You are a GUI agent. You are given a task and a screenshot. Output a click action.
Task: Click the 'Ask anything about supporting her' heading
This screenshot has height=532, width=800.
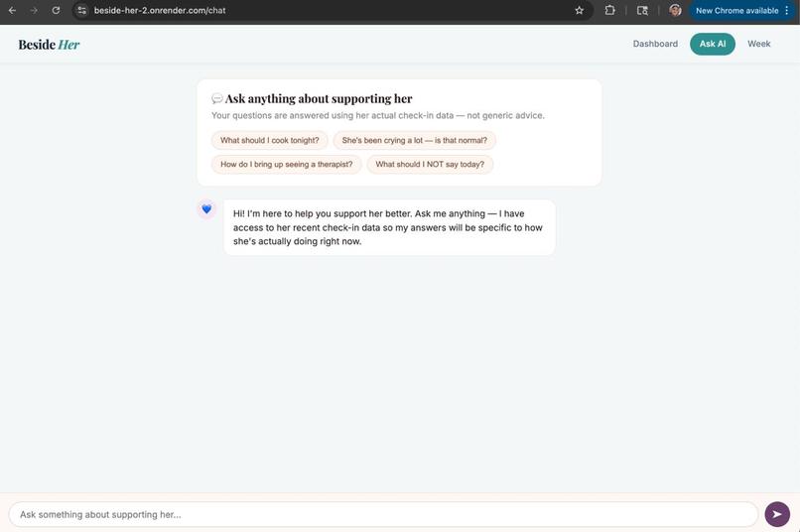319,98
